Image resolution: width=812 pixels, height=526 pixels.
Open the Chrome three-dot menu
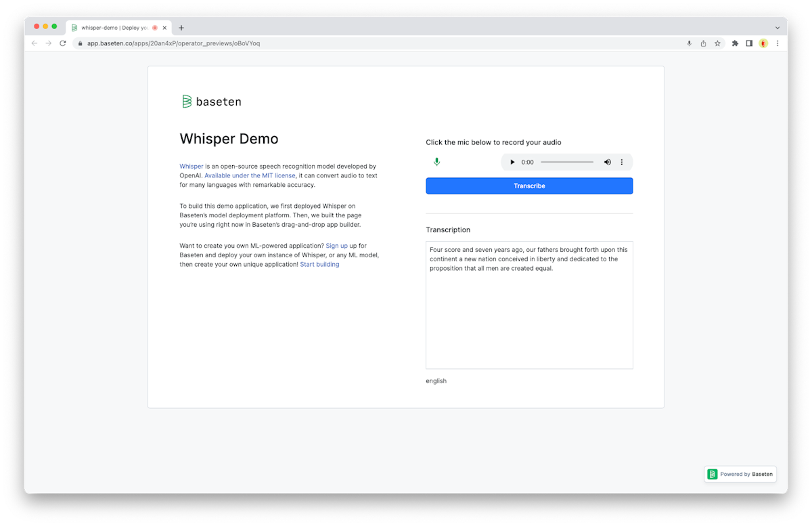(x=777, y=43)
